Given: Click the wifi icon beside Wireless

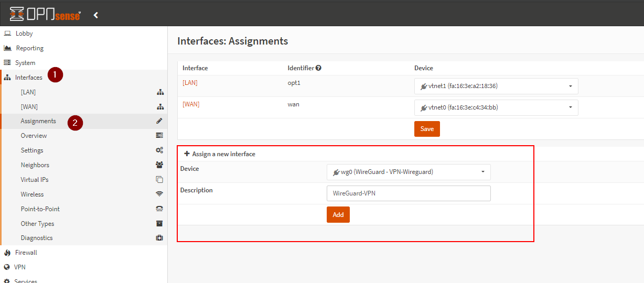Looking at the screenshot, I should click(159, 194).
